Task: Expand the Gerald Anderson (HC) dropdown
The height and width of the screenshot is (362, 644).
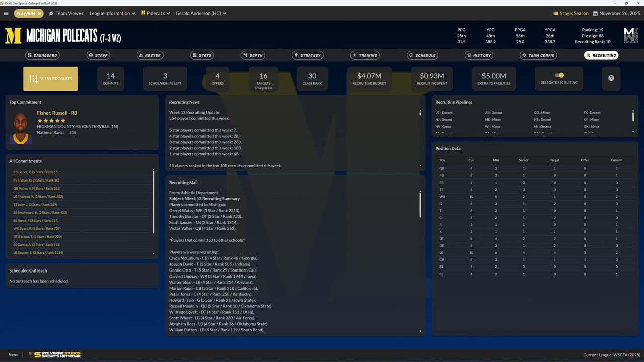Action: point(201,13)
